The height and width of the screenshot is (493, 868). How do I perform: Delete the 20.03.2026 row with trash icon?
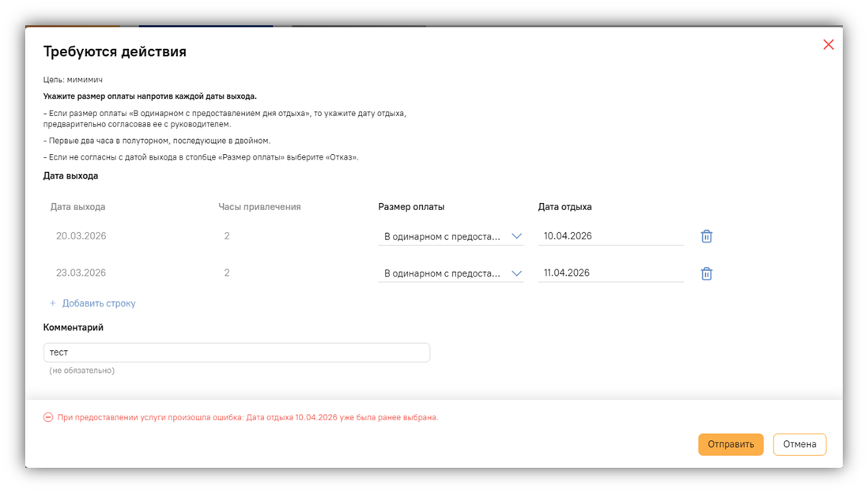(x=707, y=236)
